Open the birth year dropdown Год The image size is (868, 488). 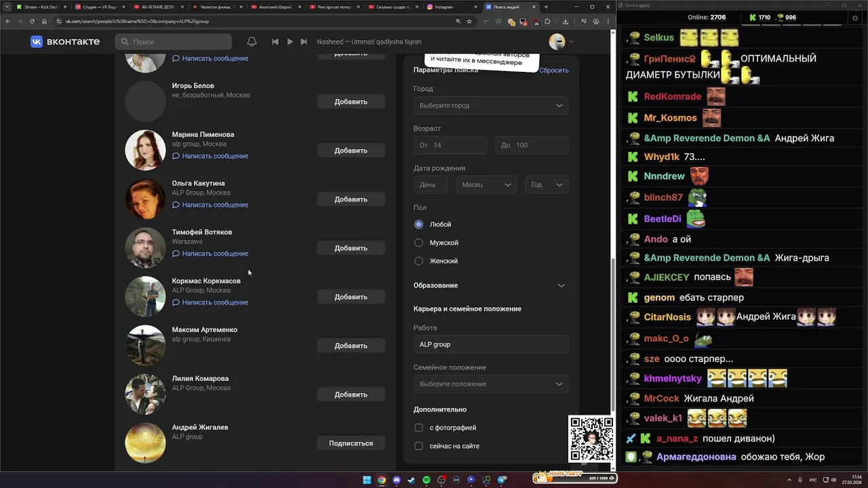pyautogui.click(x=547, y=185)
